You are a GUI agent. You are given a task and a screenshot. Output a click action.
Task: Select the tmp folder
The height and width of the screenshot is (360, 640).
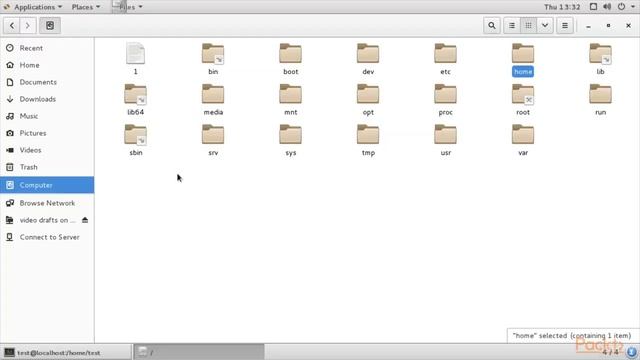click(368, 140)
